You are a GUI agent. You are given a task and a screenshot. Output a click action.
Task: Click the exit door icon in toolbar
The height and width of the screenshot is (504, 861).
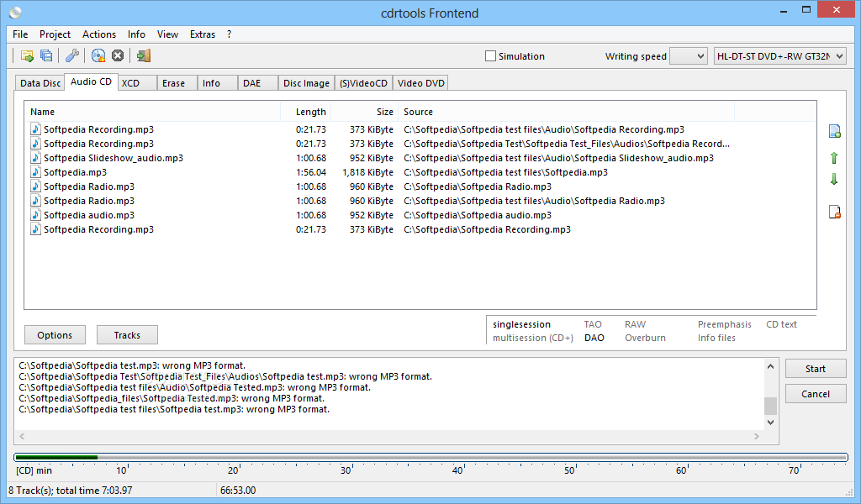144,55
